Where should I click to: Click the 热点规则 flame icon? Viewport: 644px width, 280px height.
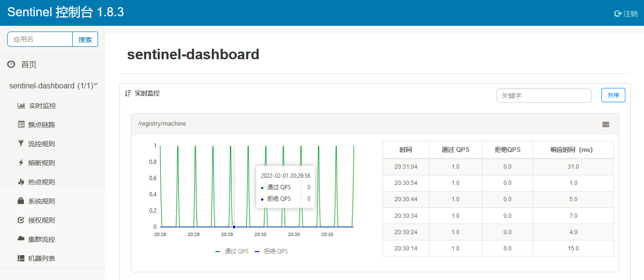pos(21,182)
